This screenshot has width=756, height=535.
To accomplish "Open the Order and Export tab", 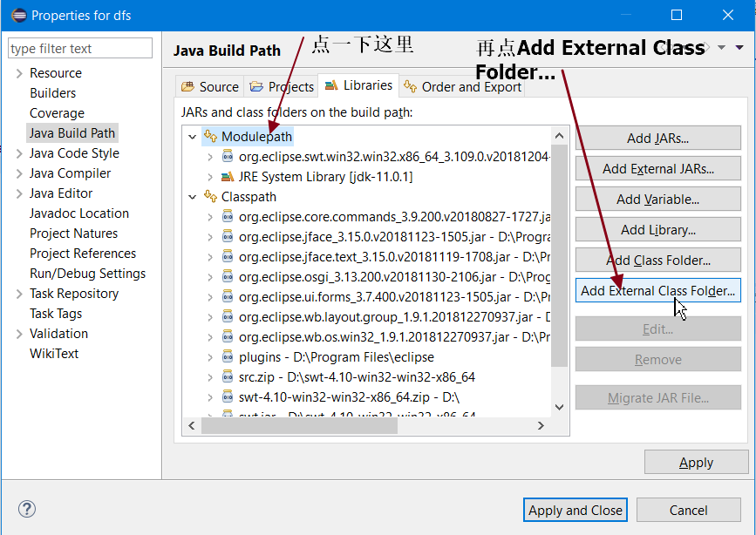I will pyautogui.click(x=462, y=87).
